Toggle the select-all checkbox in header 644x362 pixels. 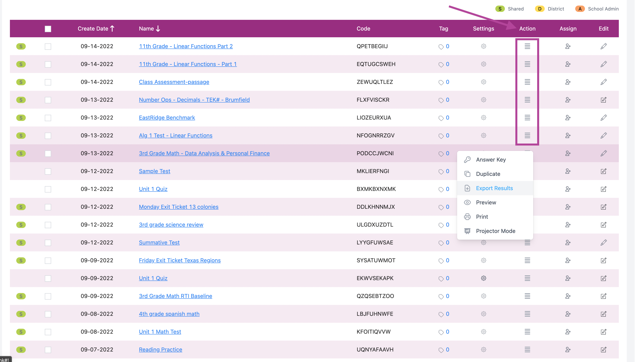(x=48, y=29)
